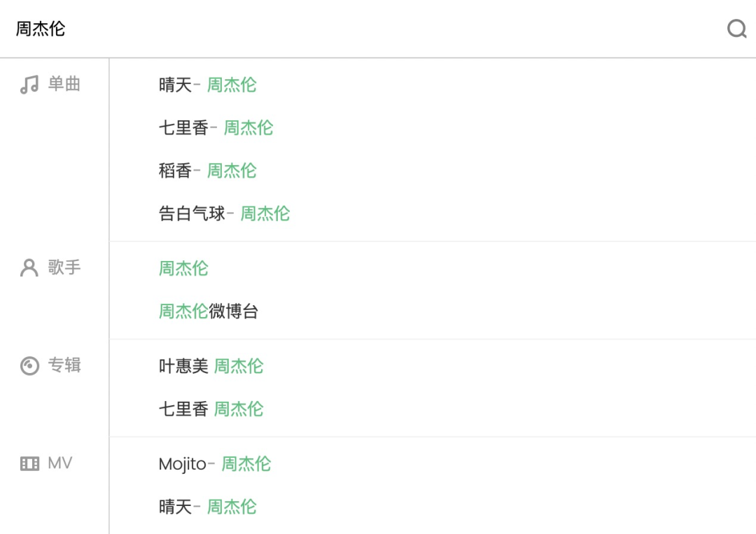Select the music note 单曲 icon
Screen dimensions: 756x534
[29, 85]
